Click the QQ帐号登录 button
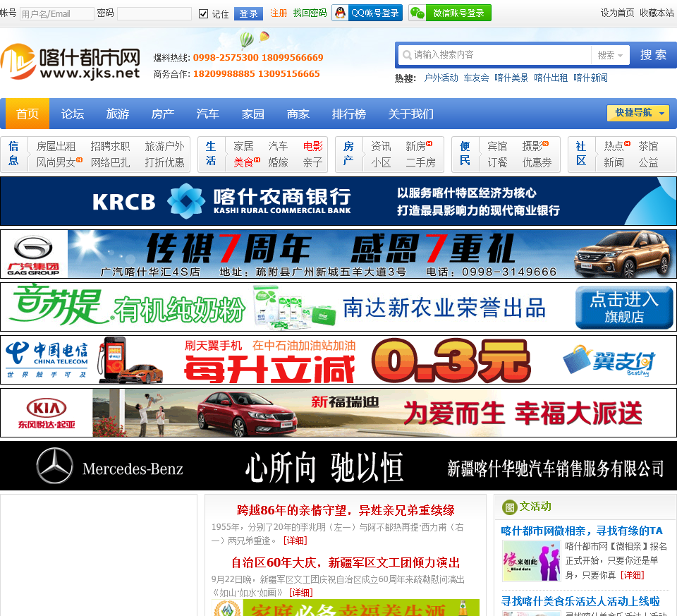677x616 pixels. (x=367, y=13)
